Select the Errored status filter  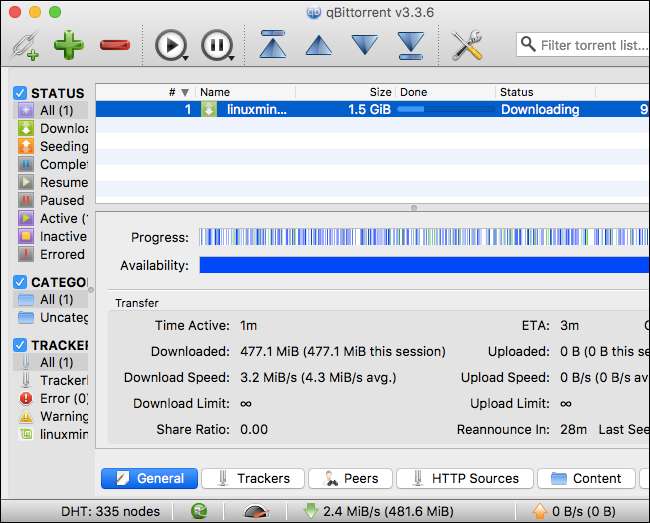(52, 254)
